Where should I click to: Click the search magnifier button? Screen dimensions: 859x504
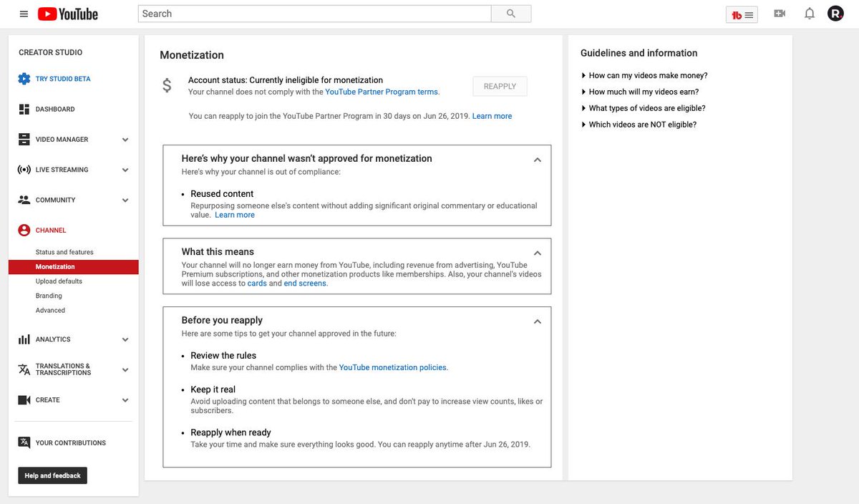[511, 14]
